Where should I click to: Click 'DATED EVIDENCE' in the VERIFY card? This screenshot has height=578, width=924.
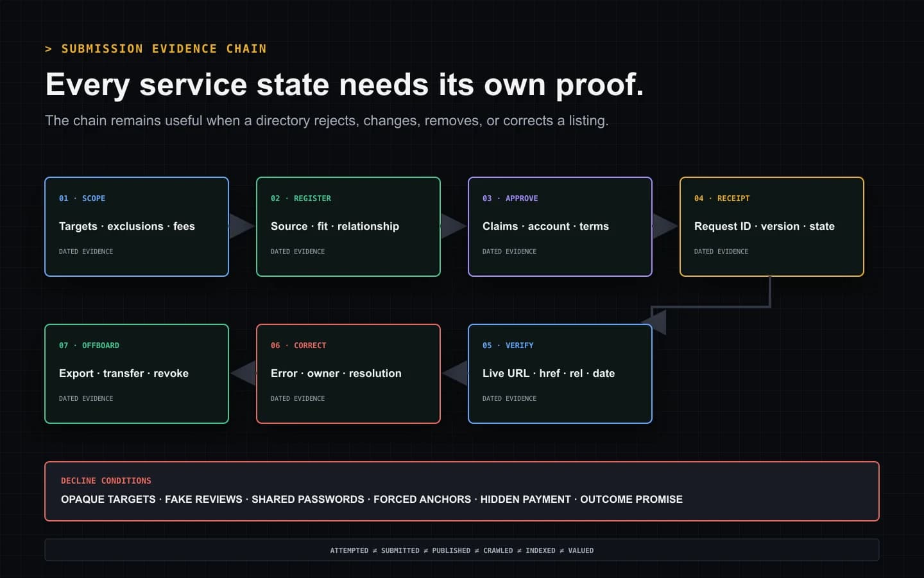coord(509,399)
